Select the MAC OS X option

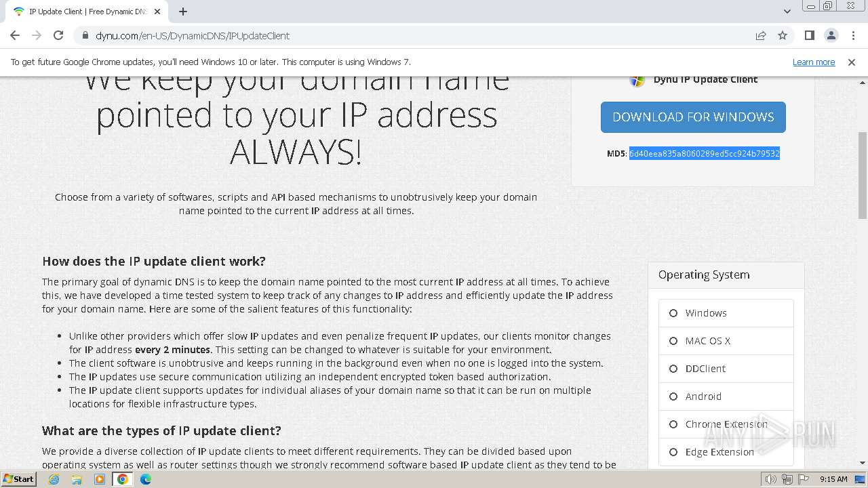coord(726,341)
